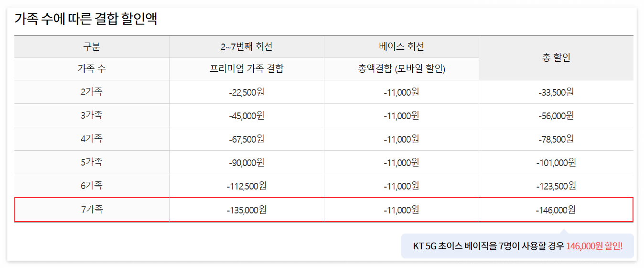Select the '2가족' row label

tap(92, 92)
